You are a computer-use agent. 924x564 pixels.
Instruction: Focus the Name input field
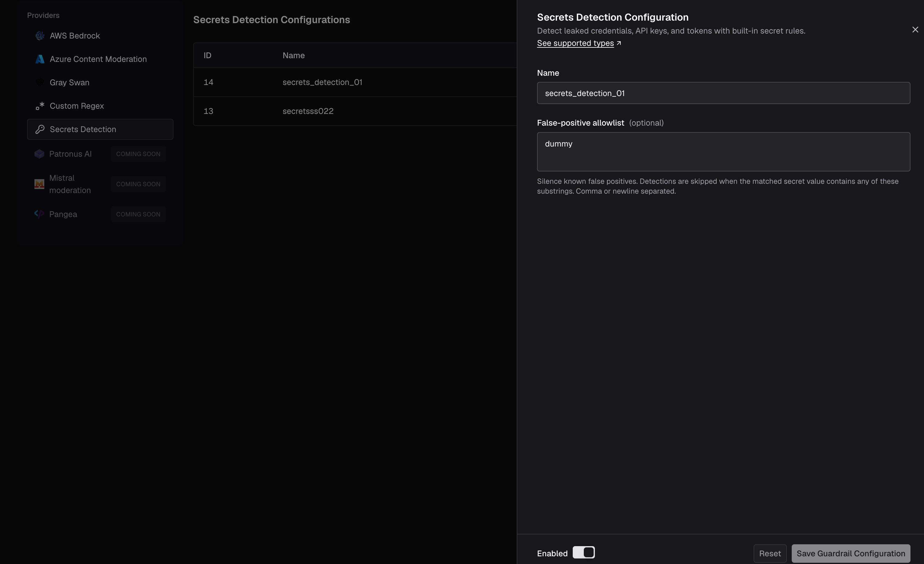[x=723, y=93]
